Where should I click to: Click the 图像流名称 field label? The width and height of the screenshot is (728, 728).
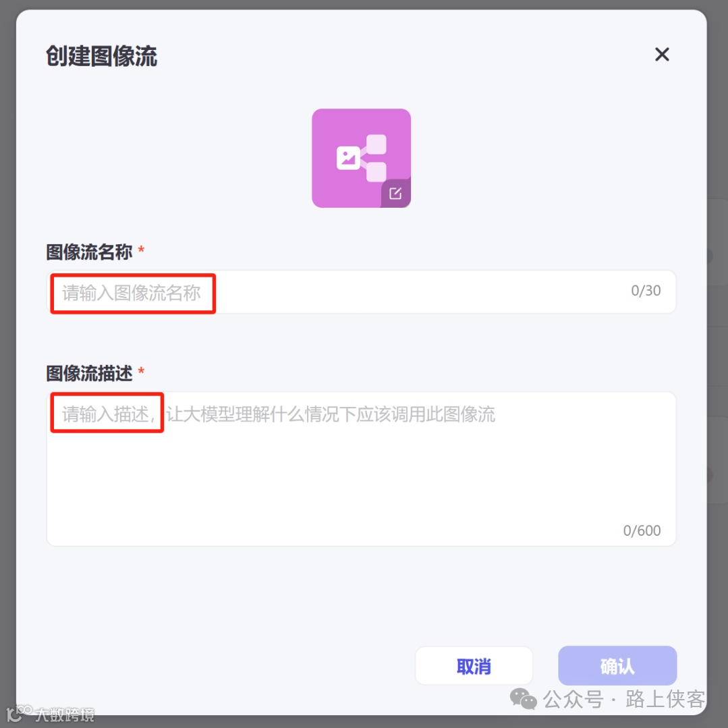89,252
